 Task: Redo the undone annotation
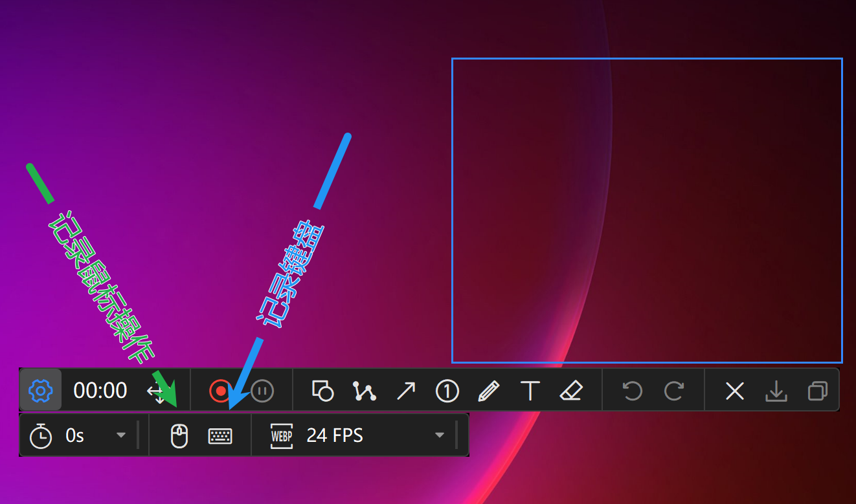[x=674, y=390]
